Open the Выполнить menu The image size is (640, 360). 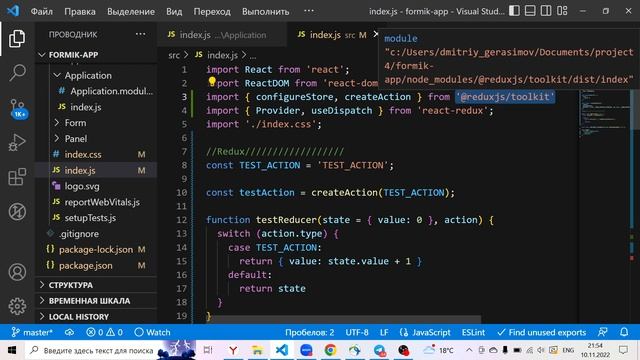[x=265, y=11]
